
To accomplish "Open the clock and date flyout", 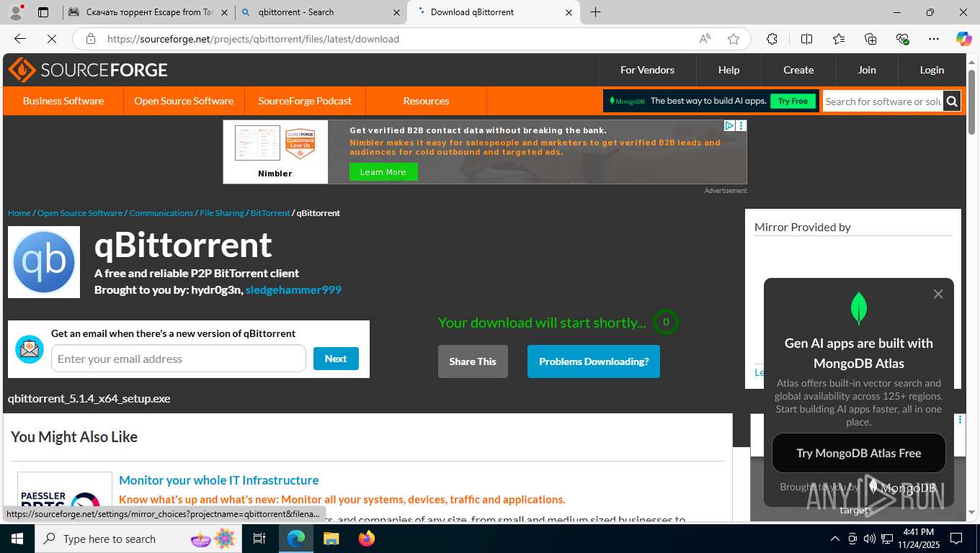I will point(918,539).
